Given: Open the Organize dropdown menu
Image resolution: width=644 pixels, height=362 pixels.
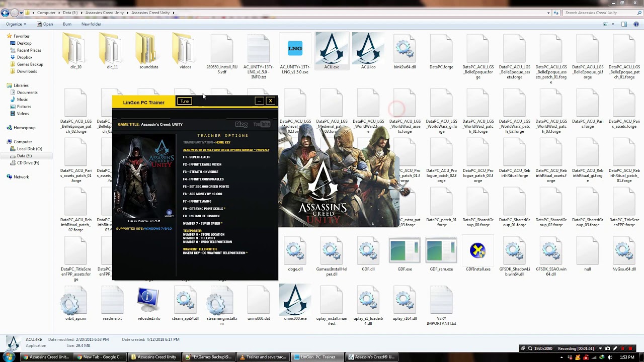Looking at the screenshot, I should [16, 24].
